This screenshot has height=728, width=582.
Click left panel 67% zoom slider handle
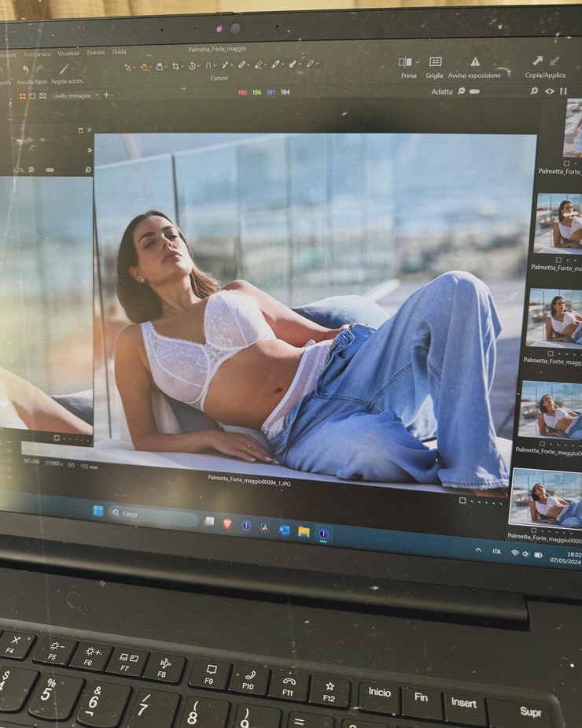[50, 170]
